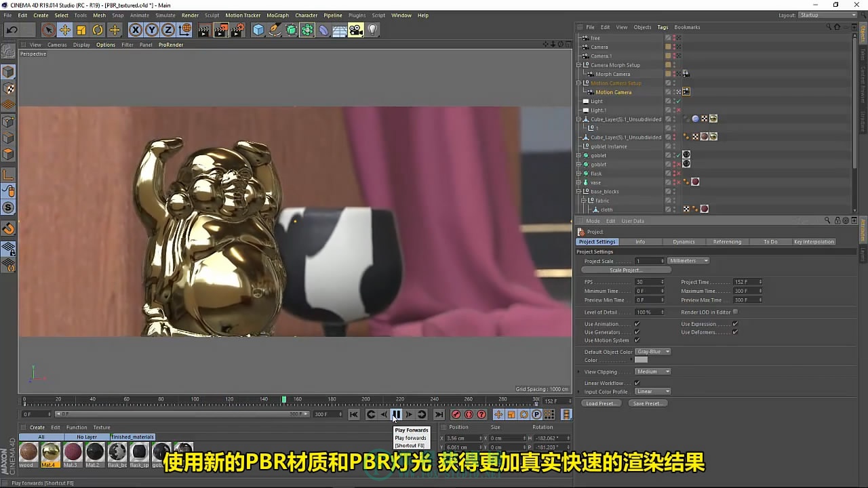Go to end of animation

[439, 415]
